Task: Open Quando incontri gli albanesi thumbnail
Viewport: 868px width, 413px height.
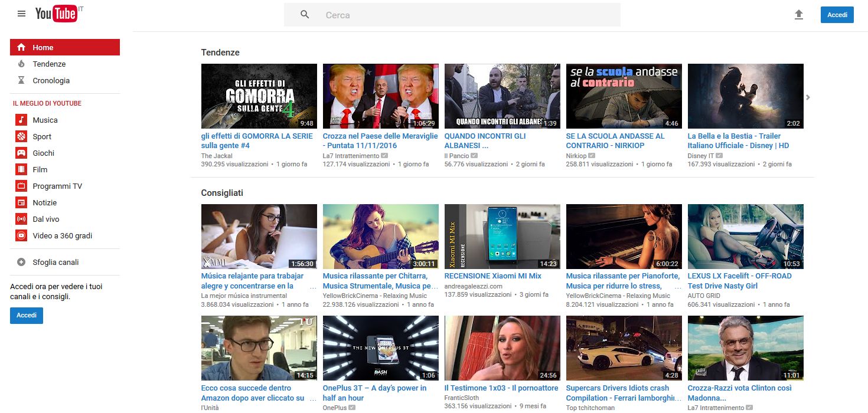Action: (x=502, y=96)
